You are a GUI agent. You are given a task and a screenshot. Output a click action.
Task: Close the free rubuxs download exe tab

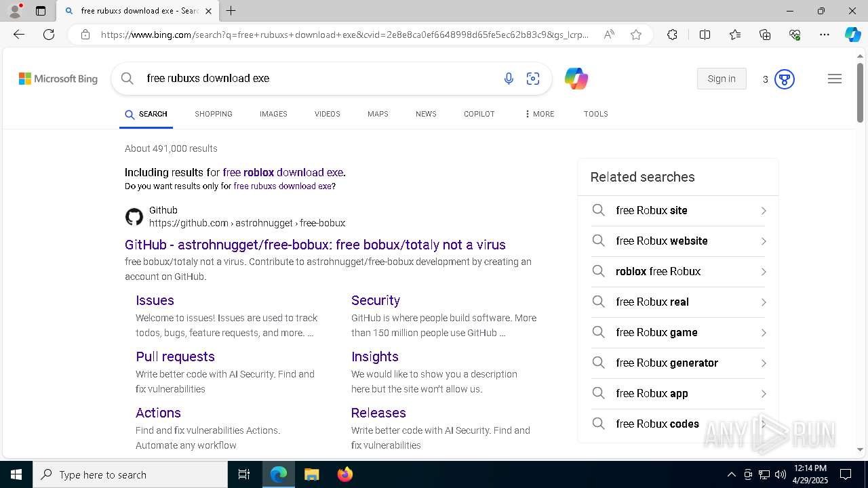point(208,11)
